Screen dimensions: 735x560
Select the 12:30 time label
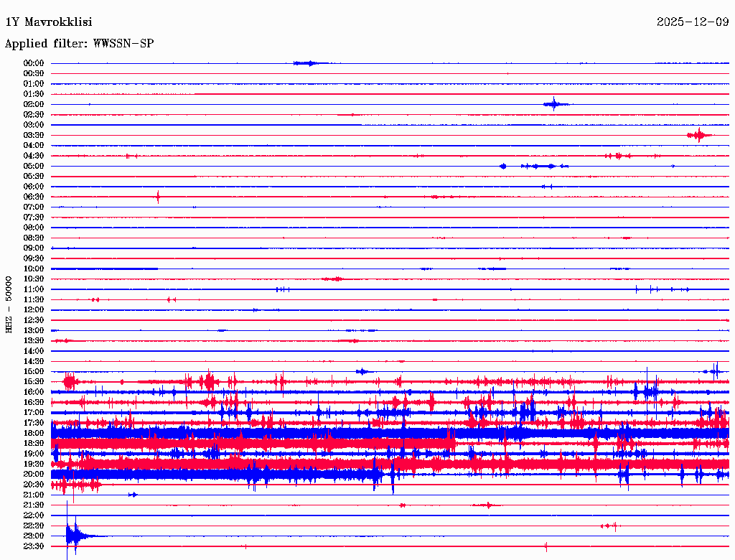pos(34,320)
